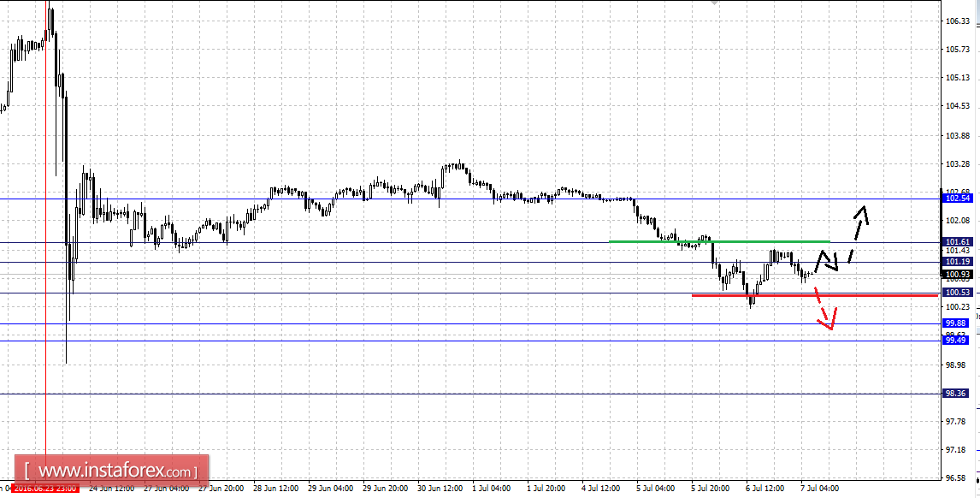Click the 101.19 price level label
The height and width of the screenshot is (498, 980).
pyautogui.click(x=958, y=262)
